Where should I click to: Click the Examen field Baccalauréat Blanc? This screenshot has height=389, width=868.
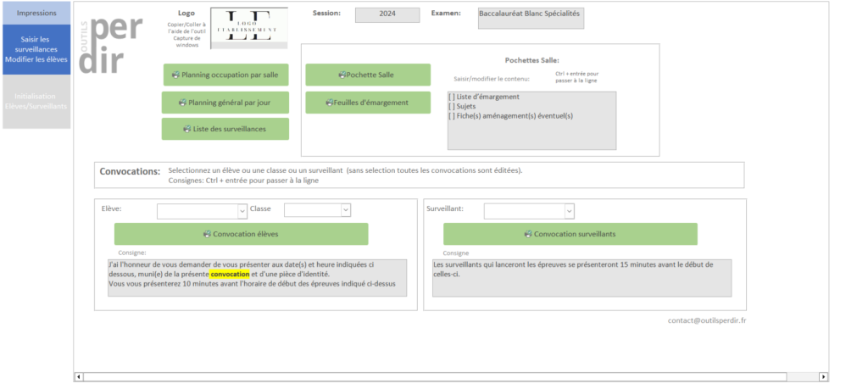coord(531,17)
